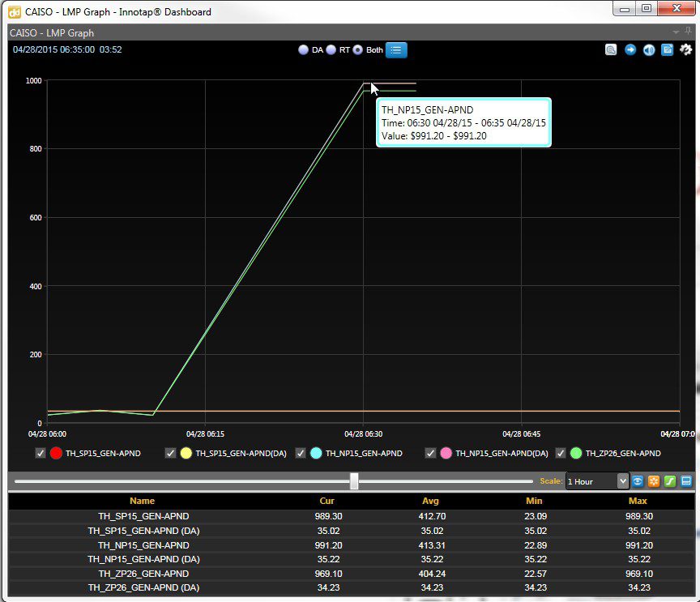
Task: Click the Scale: label
Action: click(551, 481)
